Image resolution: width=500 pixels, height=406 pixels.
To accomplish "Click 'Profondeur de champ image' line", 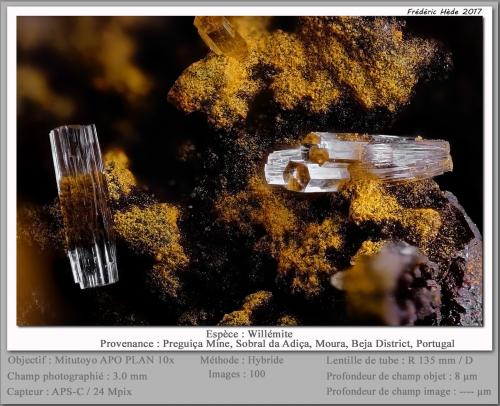I will point(409,391).
